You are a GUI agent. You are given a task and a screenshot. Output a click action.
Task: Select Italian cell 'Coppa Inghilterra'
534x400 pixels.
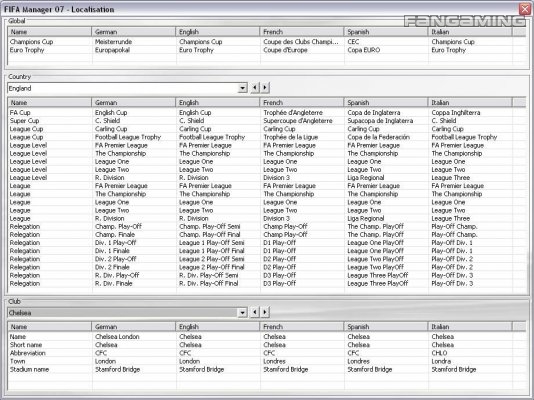[x=456, y=113]
